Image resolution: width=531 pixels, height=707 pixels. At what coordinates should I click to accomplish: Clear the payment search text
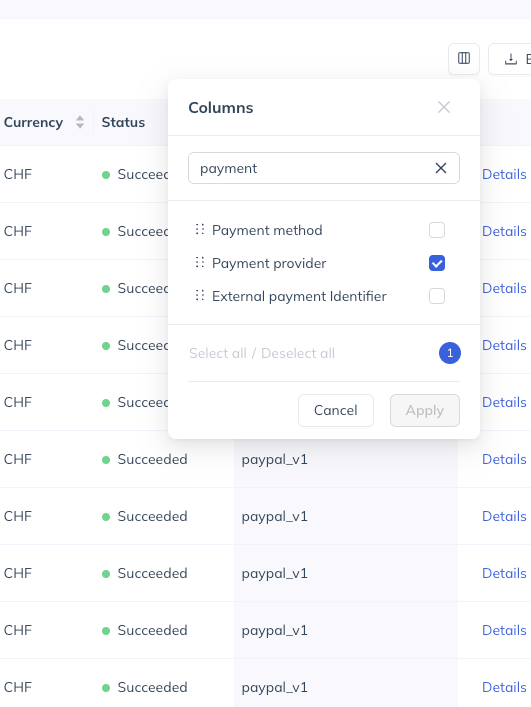pos(441,168)
